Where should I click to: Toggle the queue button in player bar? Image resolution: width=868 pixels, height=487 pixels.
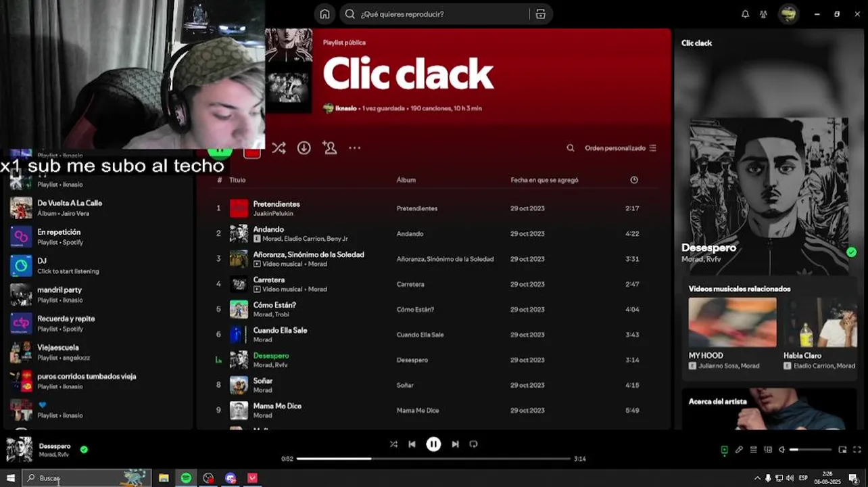coord(754,450)
